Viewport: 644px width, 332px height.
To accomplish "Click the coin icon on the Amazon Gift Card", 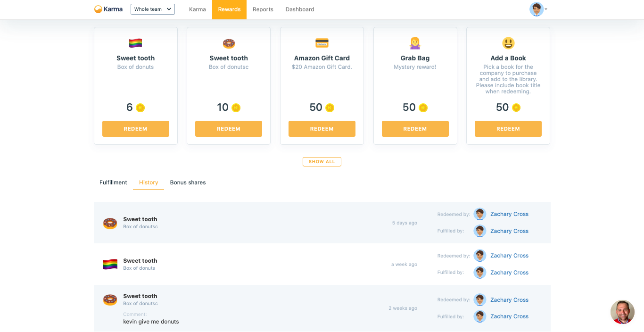I will coord(330,108).
